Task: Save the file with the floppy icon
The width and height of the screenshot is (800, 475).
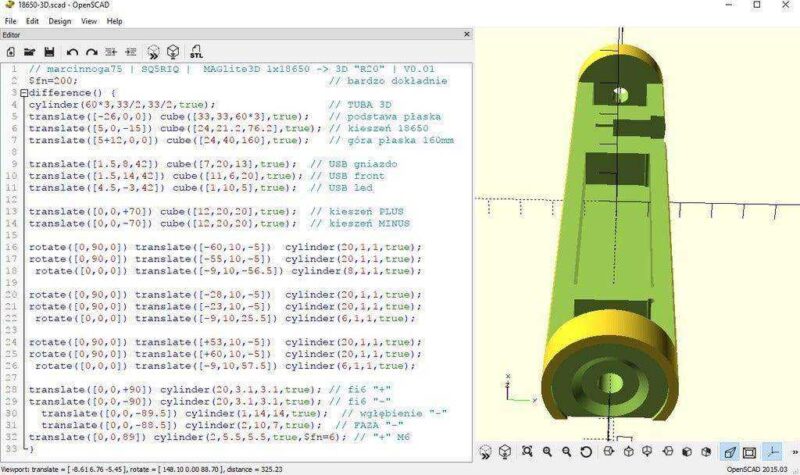Action: point(49,52)
